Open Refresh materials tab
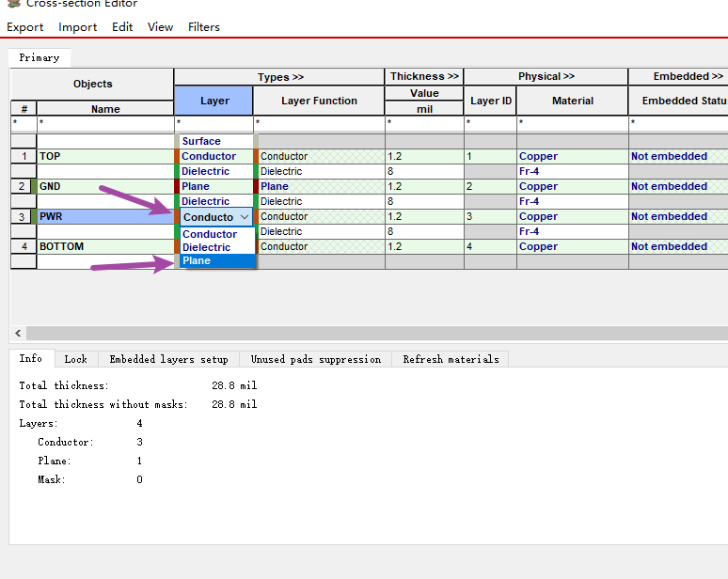Viewport: 728px width, 579px height. [451, 359]
